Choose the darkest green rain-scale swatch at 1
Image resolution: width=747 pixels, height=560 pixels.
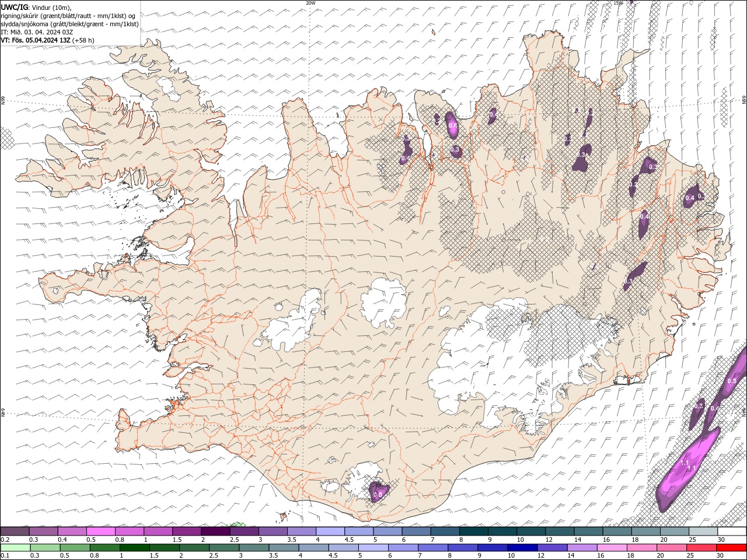[x=134, y=548]
